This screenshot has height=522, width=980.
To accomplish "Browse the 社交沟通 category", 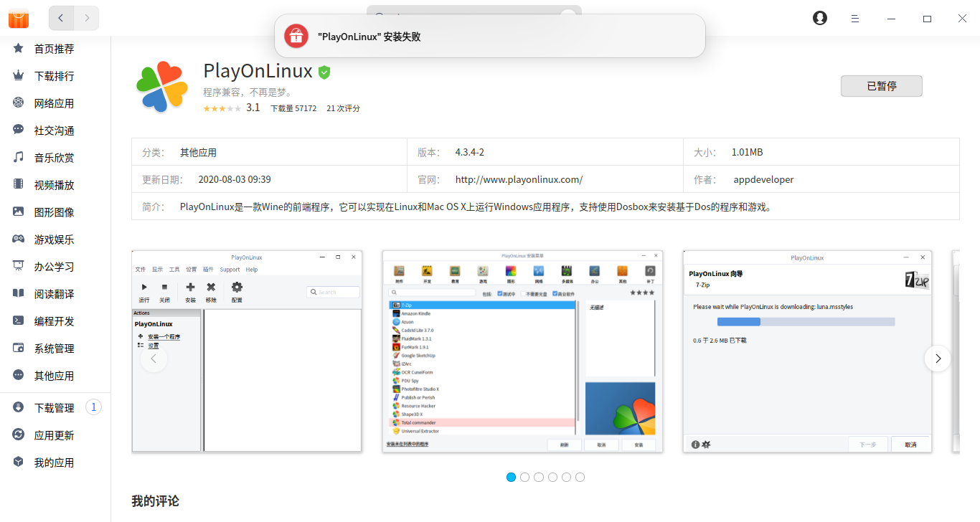I will [x=55, y=130].
